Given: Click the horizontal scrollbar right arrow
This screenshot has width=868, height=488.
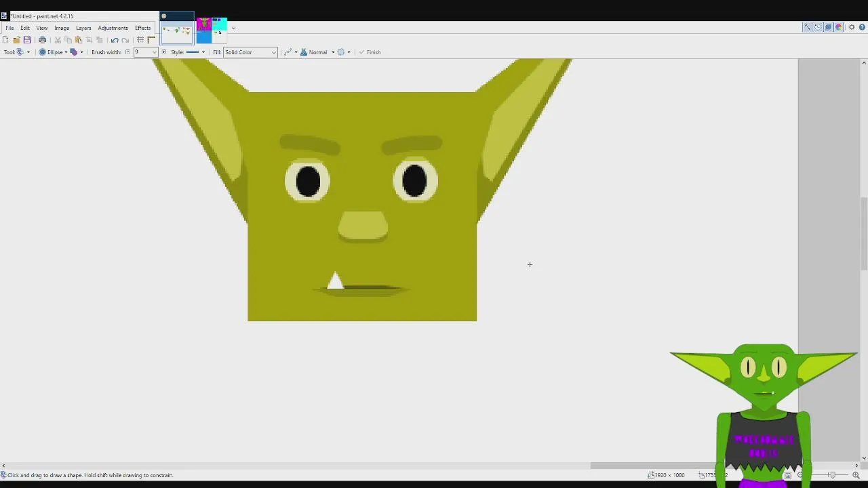Looking at the screenshot, I should click(856, 466).
